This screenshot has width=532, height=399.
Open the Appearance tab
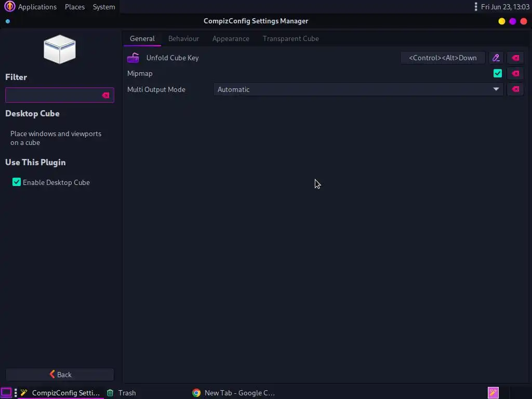(x=231, y=38)
